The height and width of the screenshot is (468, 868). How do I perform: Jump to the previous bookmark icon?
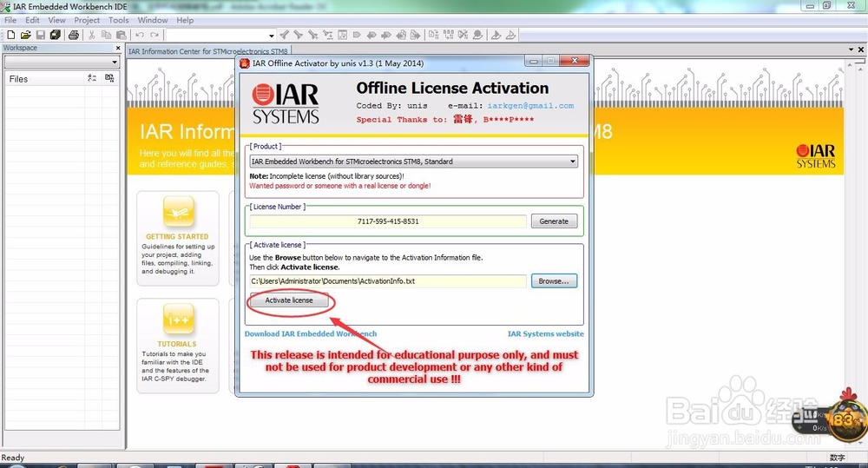tap(372, 35)
